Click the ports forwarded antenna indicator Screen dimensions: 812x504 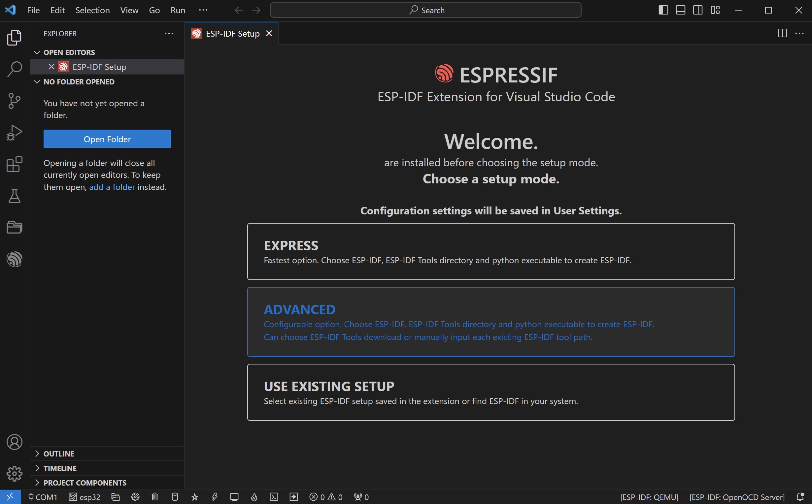click(x=361, y=497)
